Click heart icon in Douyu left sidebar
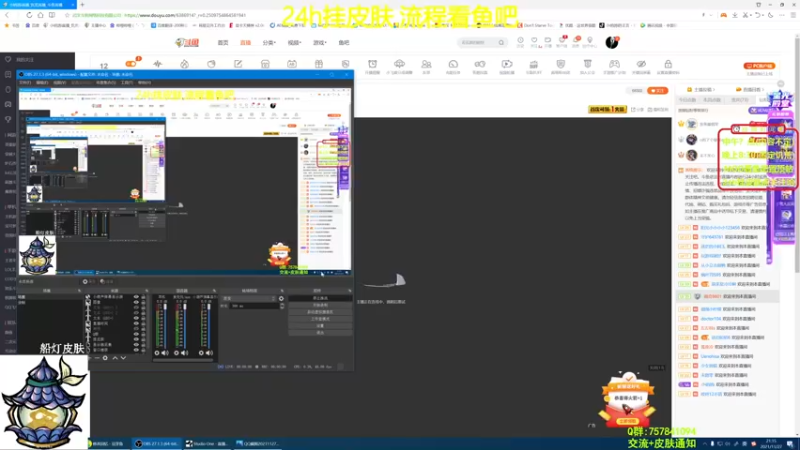The image size is (800, 450). (8, 60)
